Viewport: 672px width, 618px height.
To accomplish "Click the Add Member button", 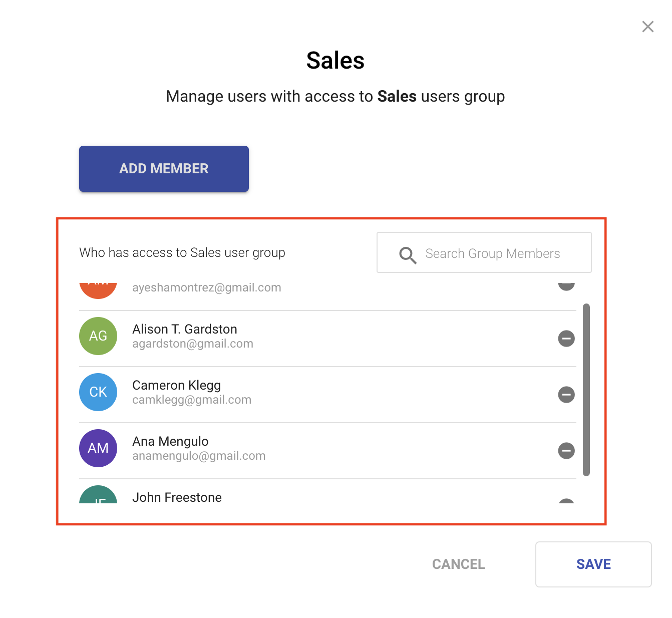I will point(164,169).
